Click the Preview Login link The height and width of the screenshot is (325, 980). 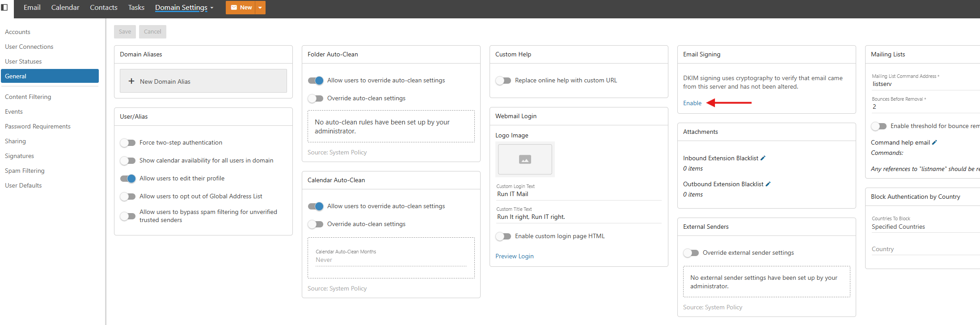point(514,256)
